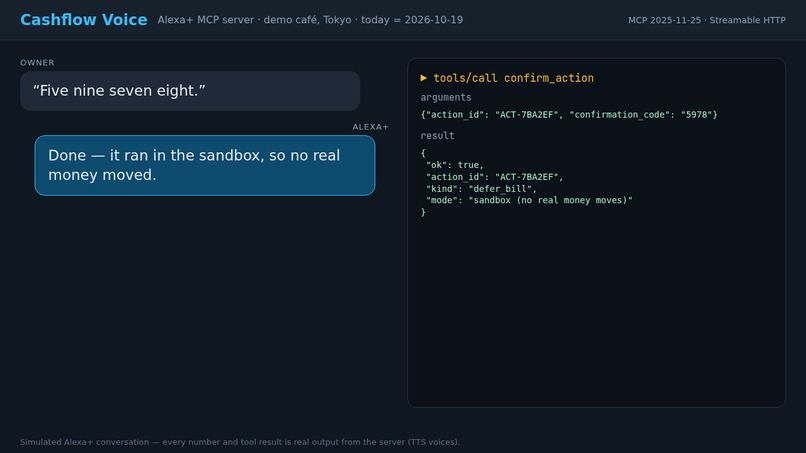The image size is (806, 453).
Task: Click the closing brace of the result JSON
Action: (423, 212)
